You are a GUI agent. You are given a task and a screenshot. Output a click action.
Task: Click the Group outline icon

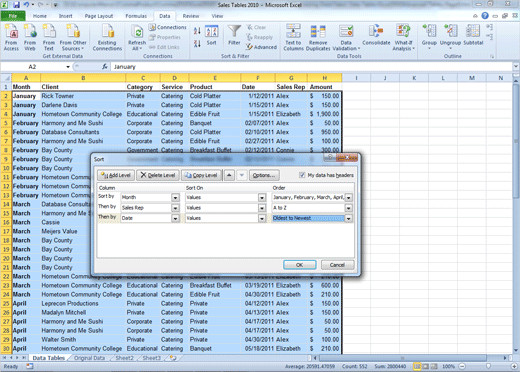429,36
